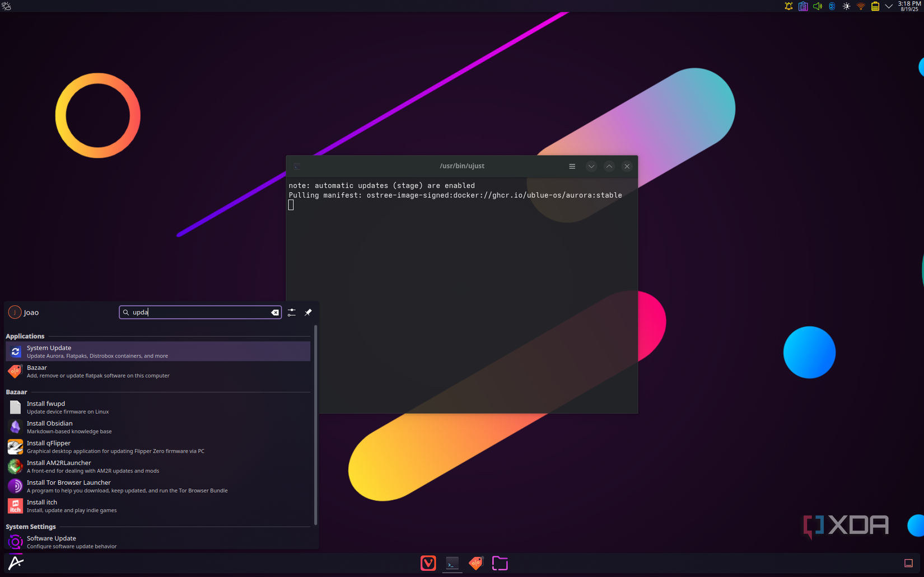This screenshot has height=577, width=924.
Task: Pin the launcher open with the pin icon
Action: click(x=308, y=312)
